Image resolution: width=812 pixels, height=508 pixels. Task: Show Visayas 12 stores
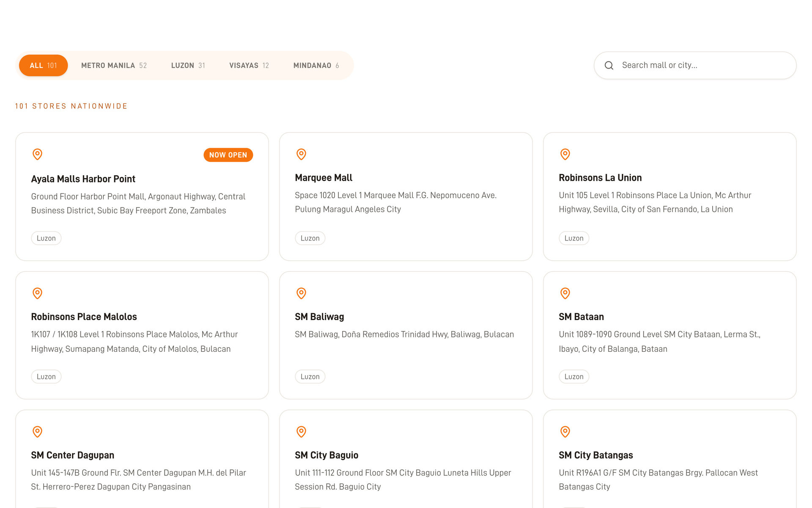pyautogui.click(x=249, y=65)
